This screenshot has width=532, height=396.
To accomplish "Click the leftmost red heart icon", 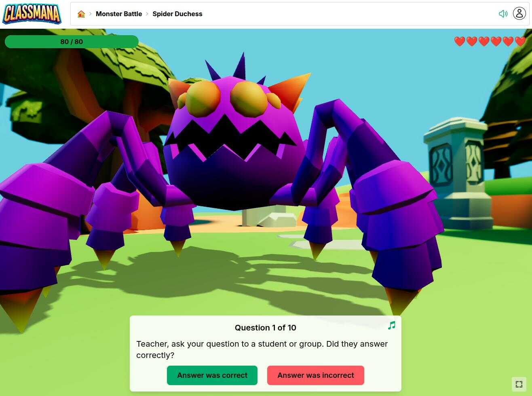I will point(460,41).
